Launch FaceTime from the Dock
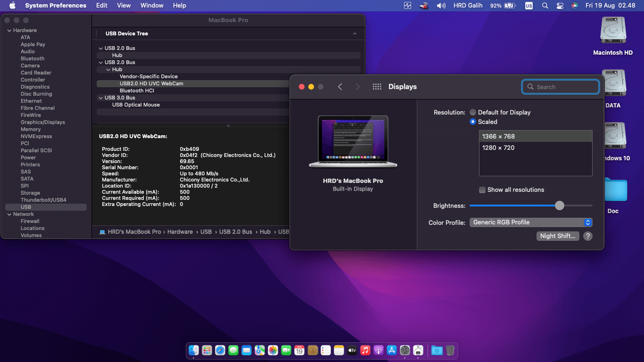This screenshot has width=644, height=362. coord(286,350)
